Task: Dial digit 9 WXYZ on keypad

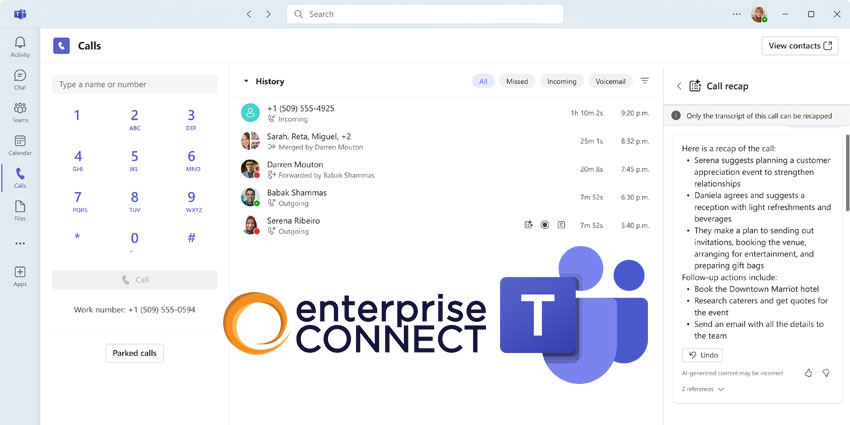Action: (193, 201)
